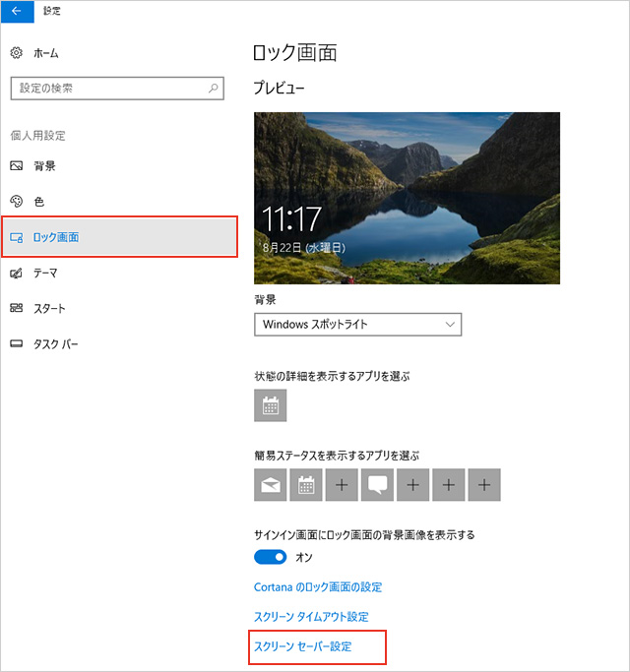Screen dimensions: 630x672
Task: Click the 簡易ステータスを表示するアプリを選ぶ label
Action: [x=337, y=456]
